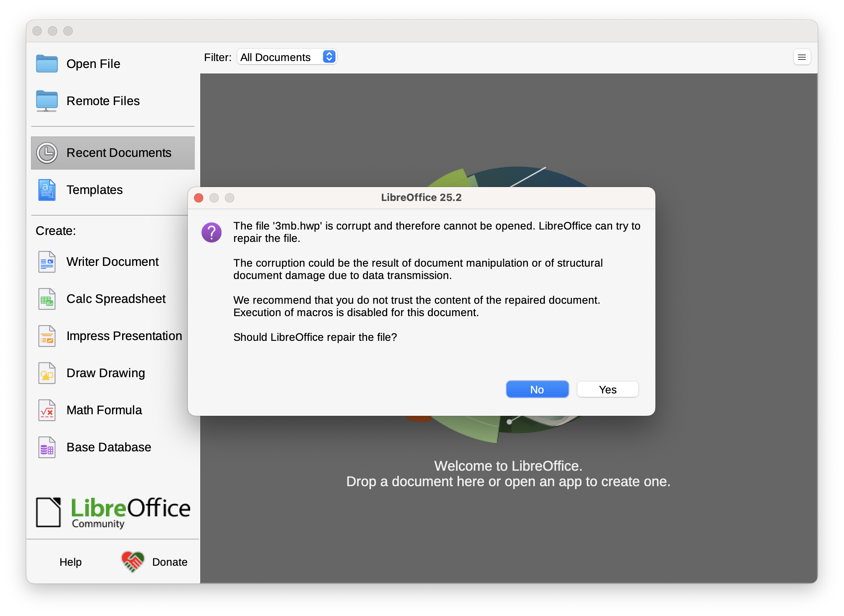The height and width of the screenshot is (616, 844).
Task: Click the Base Database icon
Action: coord(47,447)
